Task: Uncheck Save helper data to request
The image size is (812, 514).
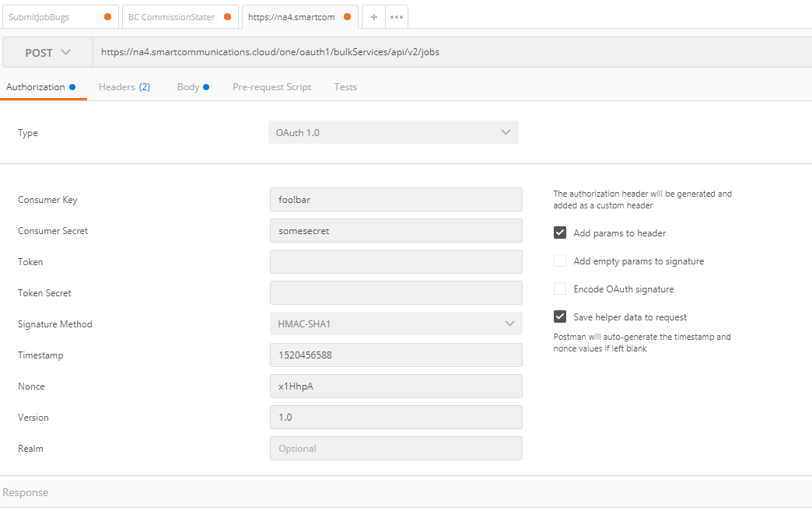Action: 560,316
